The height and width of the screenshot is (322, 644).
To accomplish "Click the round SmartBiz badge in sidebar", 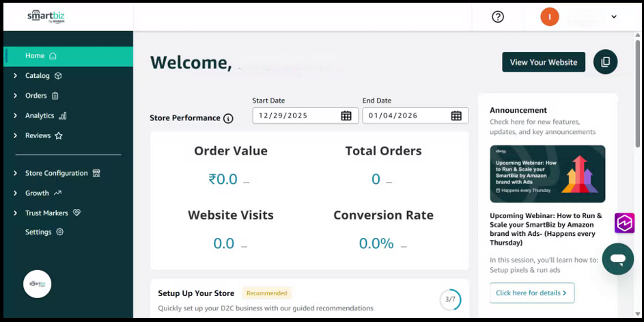I will coord(38,284).
